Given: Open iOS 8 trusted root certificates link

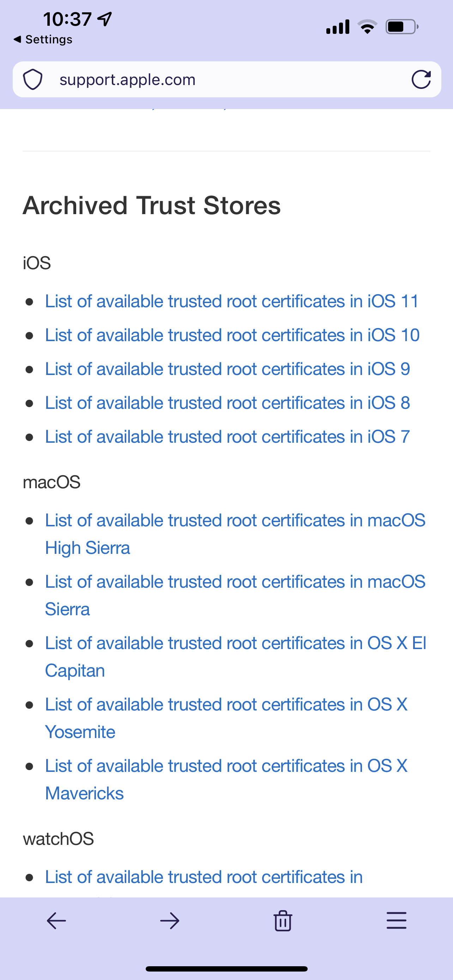Looking at the screenshot, I should 228,403.
